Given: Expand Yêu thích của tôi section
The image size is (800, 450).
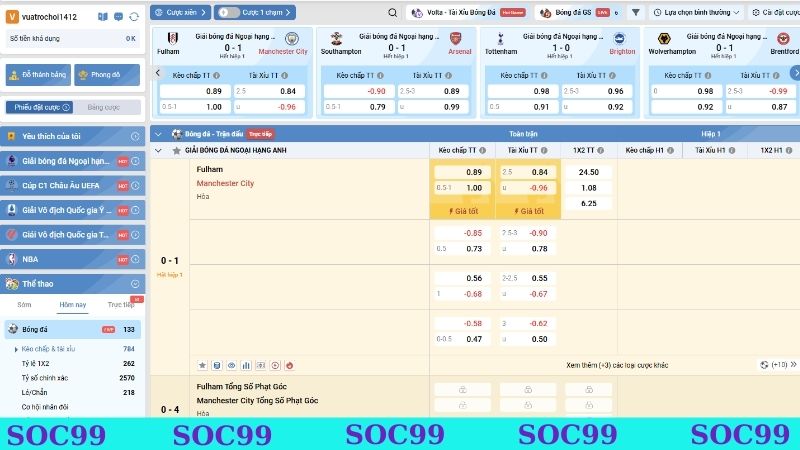Looking at the screenshot, I should tap(135, 136).
